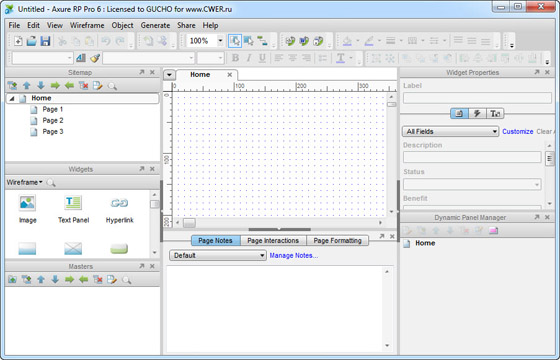
Task: Switch to the Page Interactions tab
Action: 273,241
